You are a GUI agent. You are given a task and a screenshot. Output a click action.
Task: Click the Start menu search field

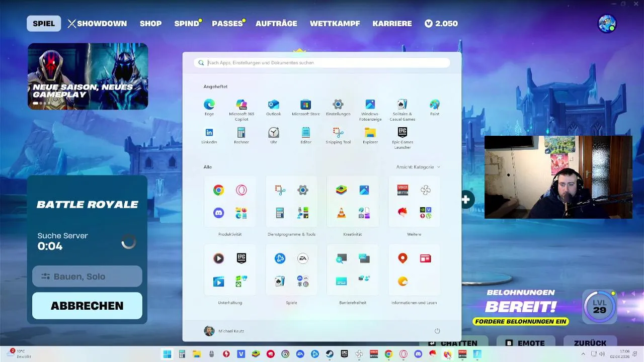point(322,63)
